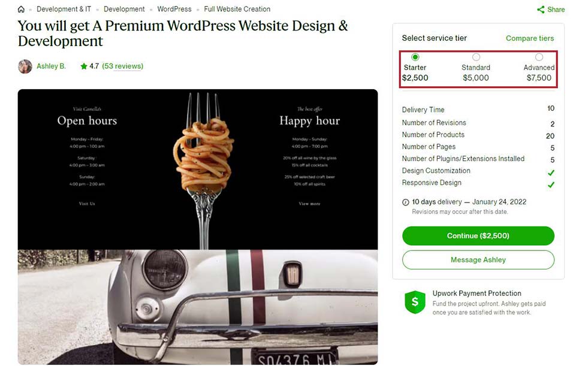Go to WordPress breadcrumb category

(x=174, y=9)
